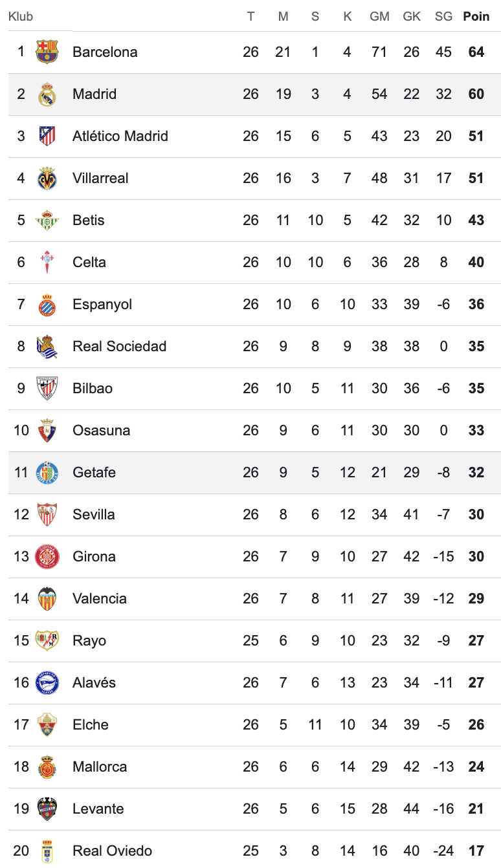The width and height of the screenshot is (501, 868).
Task: Click the Valencia bat crest
Action: point(47,599)
